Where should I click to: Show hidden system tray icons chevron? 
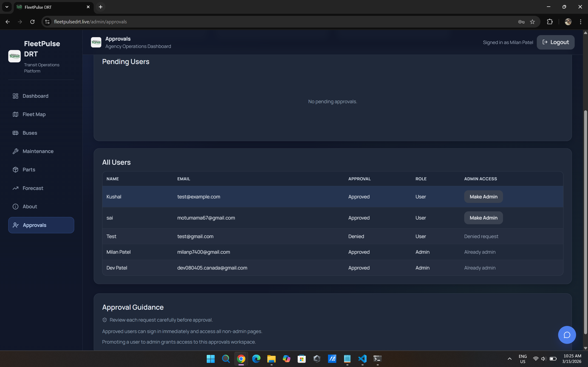509,359
